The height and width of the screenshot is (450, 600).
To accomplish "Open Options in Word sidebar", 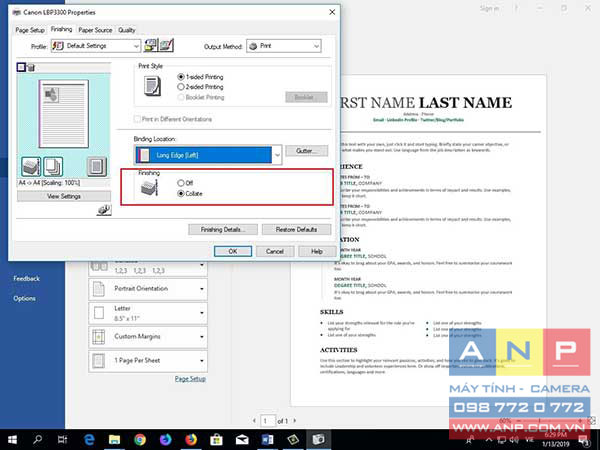I will pyautogui.click(x=24, y=298).
